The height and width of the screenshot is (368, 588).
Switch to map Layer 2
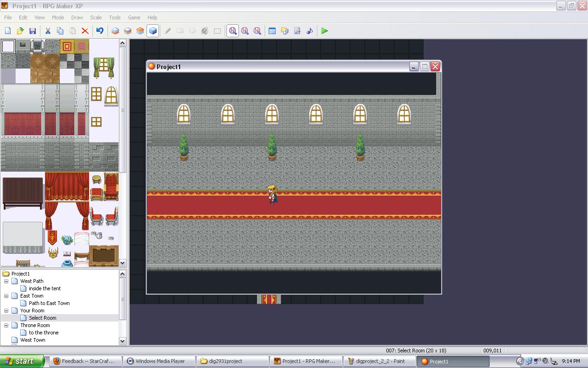click(x=128, y=31)
